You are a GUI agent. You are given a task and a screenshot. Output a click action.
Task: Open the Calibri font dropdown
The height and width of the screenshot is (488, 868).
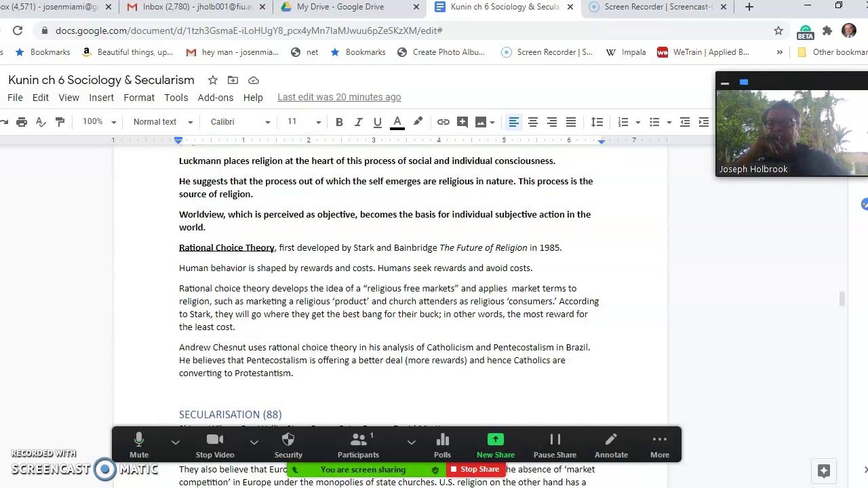pos(240,122)
